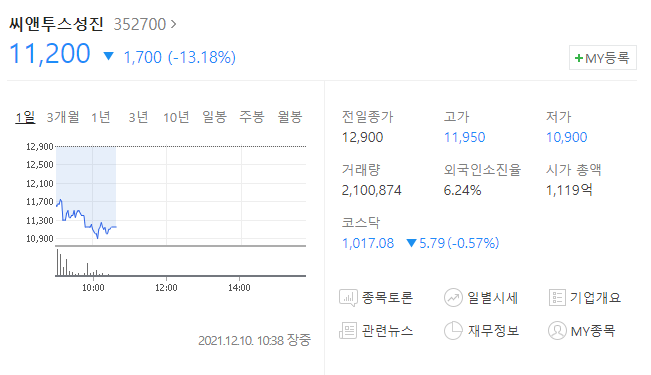
Task: Click the percent change (-13.18%)
Action: point(202,57)
